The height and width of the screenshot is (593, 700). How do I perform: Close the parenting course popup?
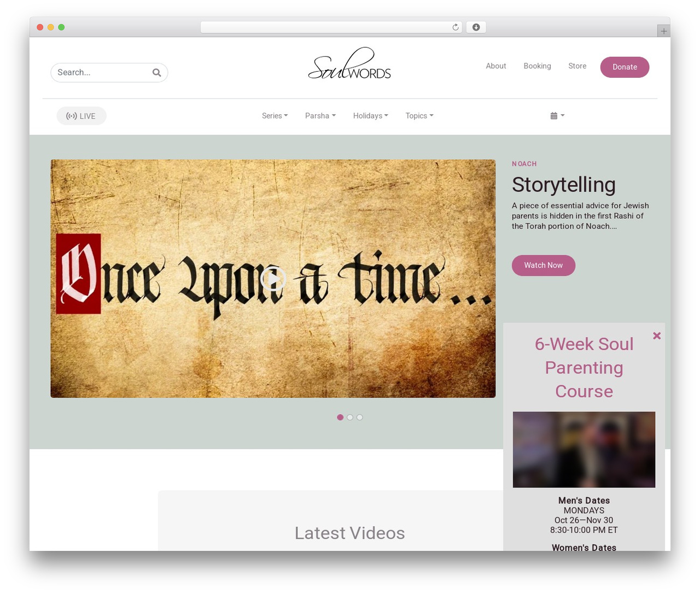click(657, 336)
